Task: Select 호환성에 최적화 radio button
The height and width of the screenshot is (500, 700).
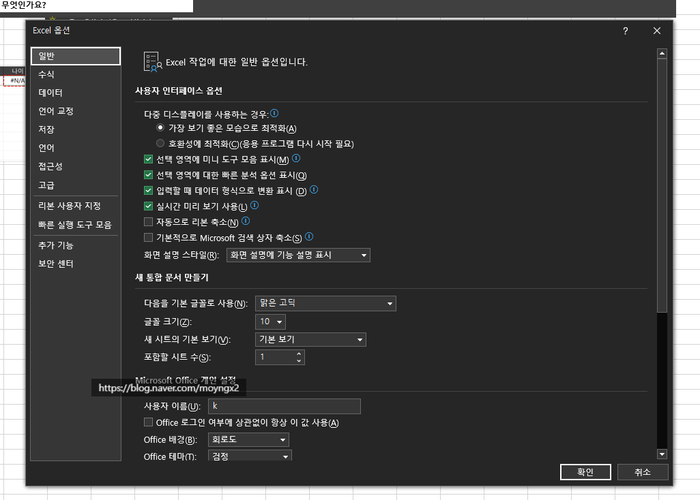Action: [160, 143]
